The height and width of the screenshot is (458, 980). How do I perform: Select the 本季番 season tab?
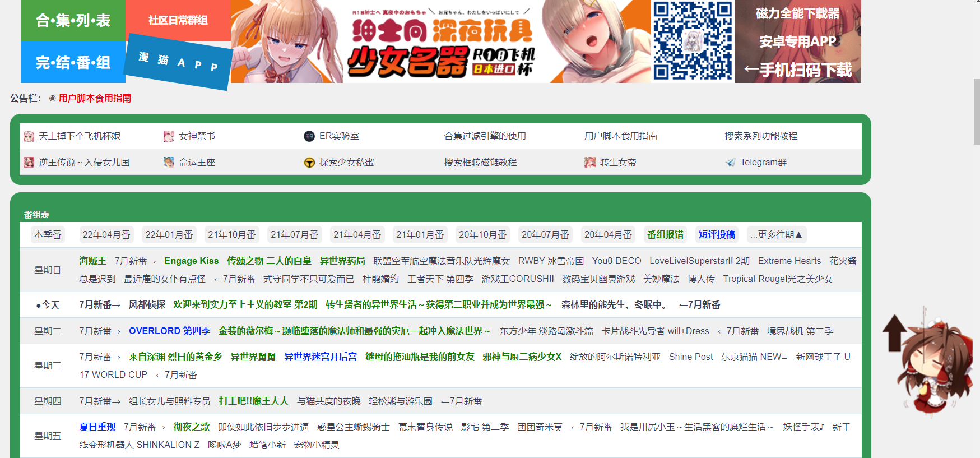[x=48, y=235]
